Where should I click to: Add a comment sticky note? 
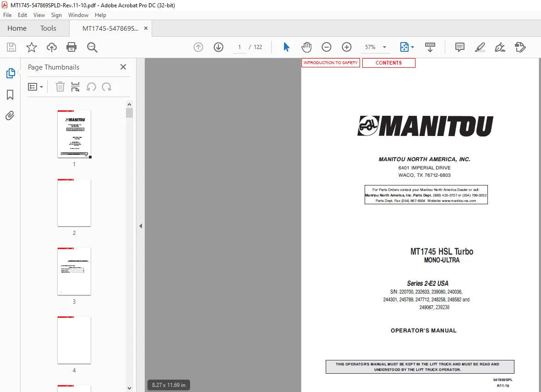(459, 47)
